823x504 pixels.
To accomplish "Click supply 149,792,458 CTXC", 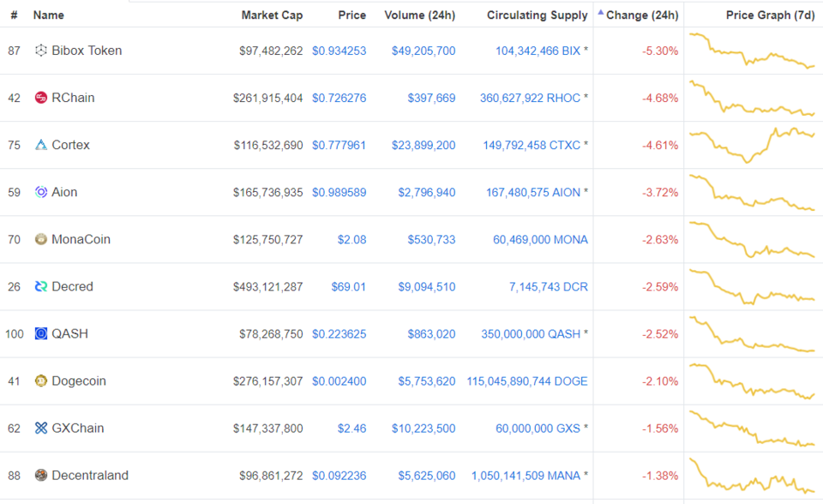I will pos(532,146).
